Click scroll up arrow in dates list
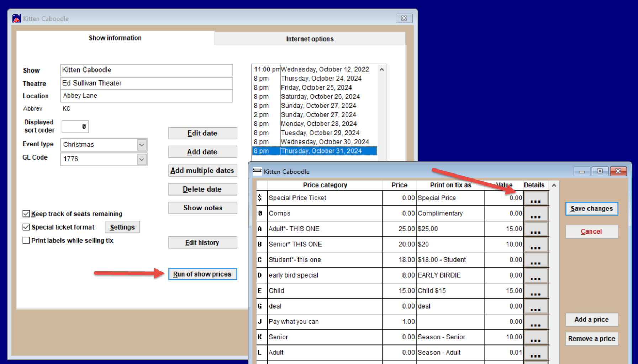This screenshot has width=638, height=364. click(381, 70)
